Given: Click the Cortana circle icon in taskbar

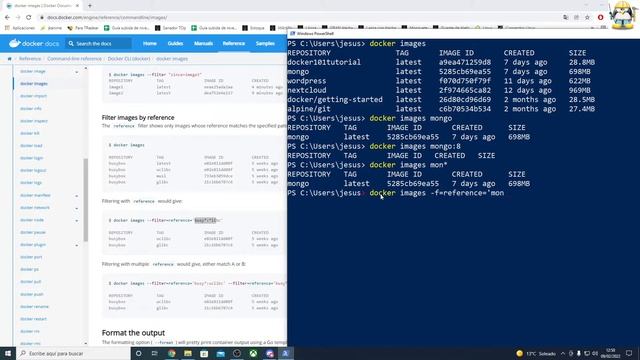Looking at the screenshot, I should pyautogui.click(x=139, y=353).
